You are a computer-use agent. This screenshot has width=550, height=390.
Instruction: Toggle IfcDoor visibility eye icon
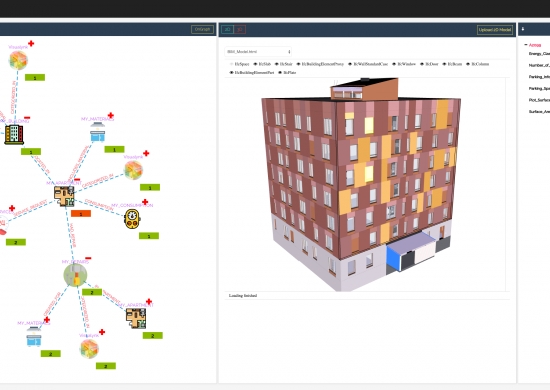[x=422, y=64]
